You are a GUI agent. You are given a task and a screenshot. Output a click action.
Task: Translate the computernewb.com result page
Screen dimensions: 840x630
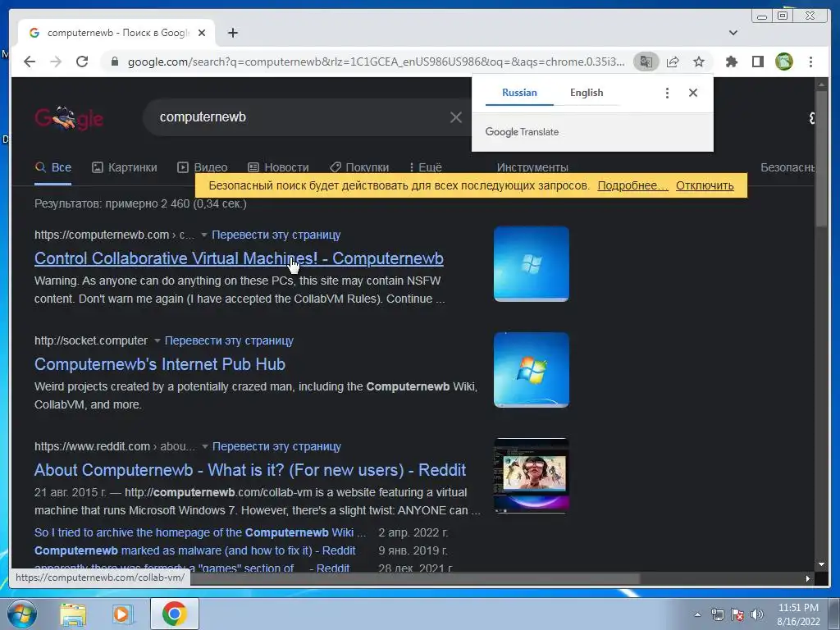click(276, 235)
